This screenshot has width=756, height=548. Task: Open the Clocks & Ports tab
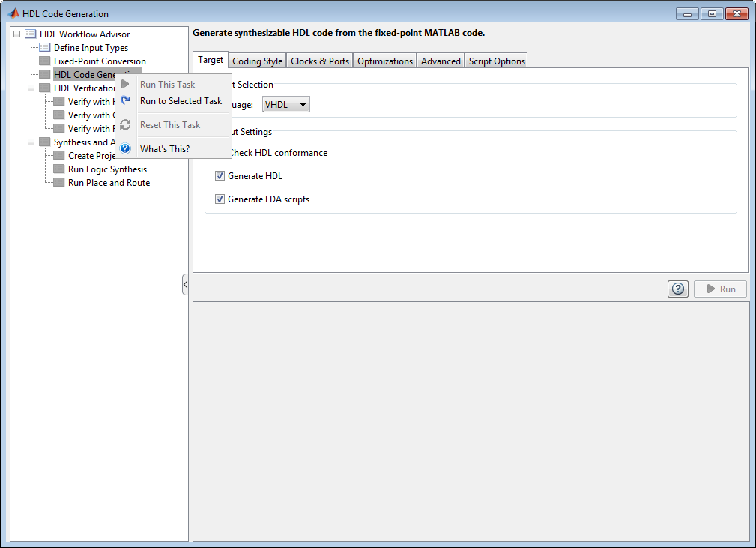pos(320,61)
